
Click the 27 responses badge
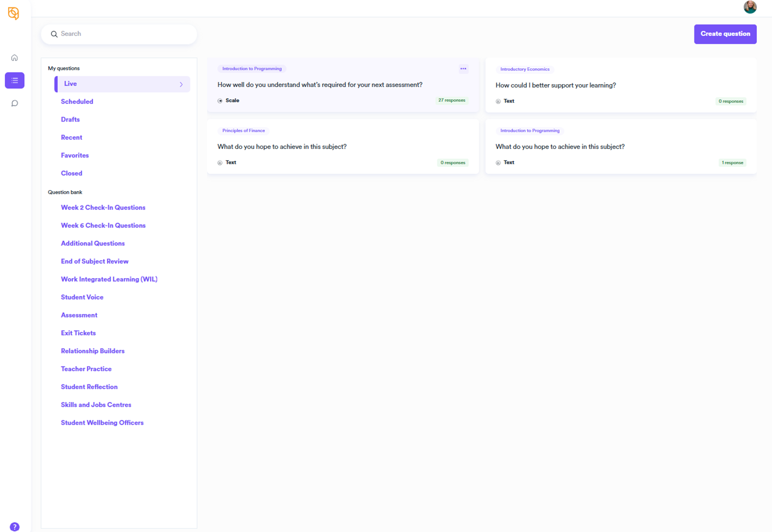click(451, 100)
